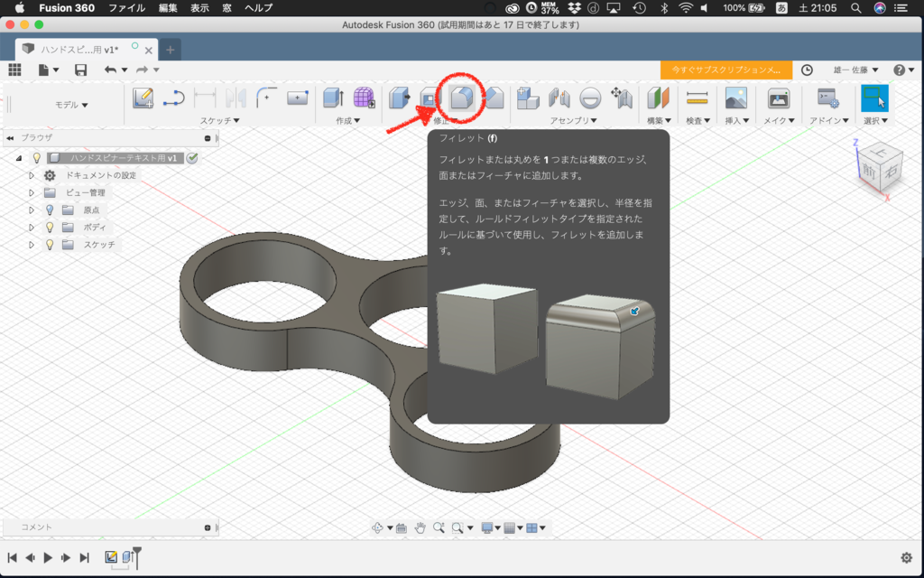Open the ヘルプ menu
Image resolution: width=924 pixels, height=578 pixels.
(258, 7)
